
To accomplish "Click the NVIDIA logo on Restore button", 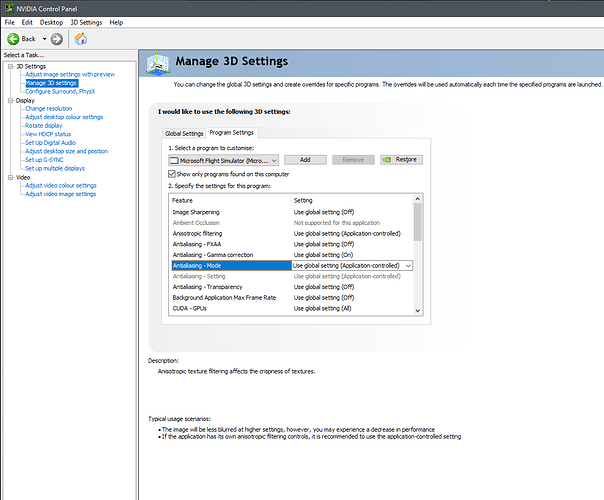I will pyautogui.click(x=387, y=159).
